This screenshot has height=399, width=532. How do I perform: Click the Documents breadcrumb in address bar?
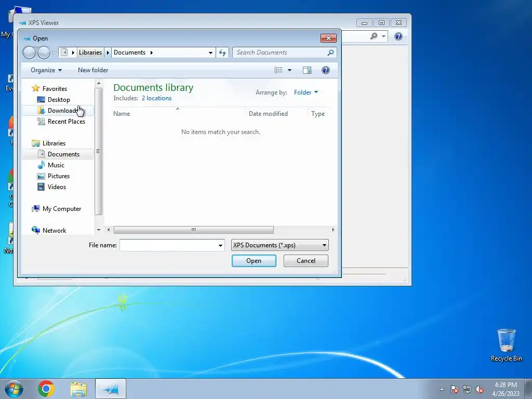(x=129, y=52)
